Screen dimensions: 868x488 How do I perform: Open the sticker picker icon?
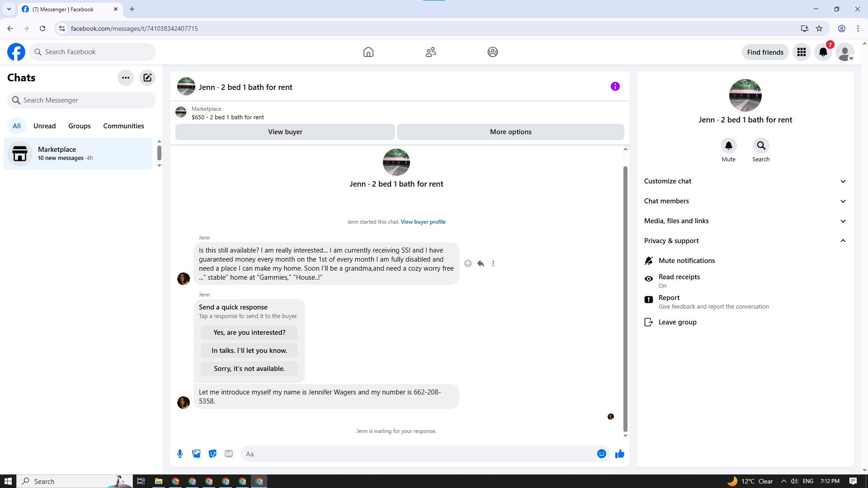click(212, 454)
